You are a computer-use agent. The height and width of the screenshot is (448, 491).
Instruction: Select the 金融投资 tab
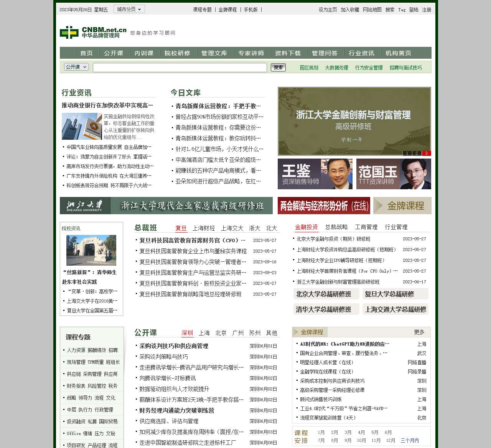tap(306, 227)
